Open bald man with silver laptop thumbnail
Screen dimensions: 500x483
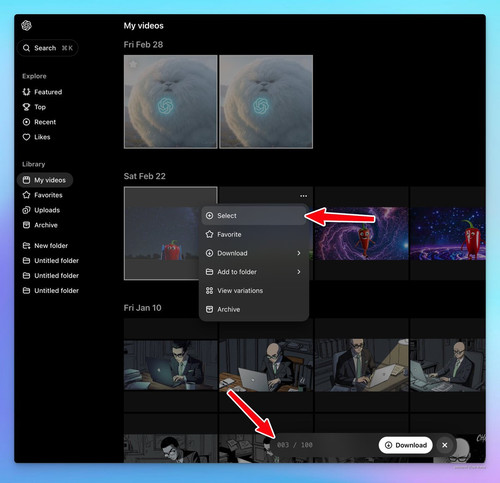[x=266, y=365]
